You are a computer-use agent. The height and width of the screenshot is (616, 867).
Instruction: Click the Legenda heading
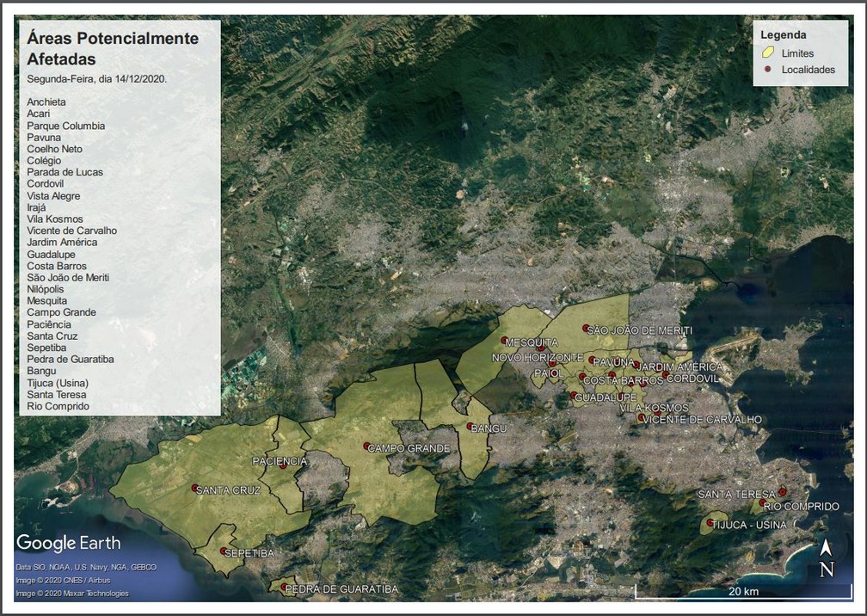point(784,35)
